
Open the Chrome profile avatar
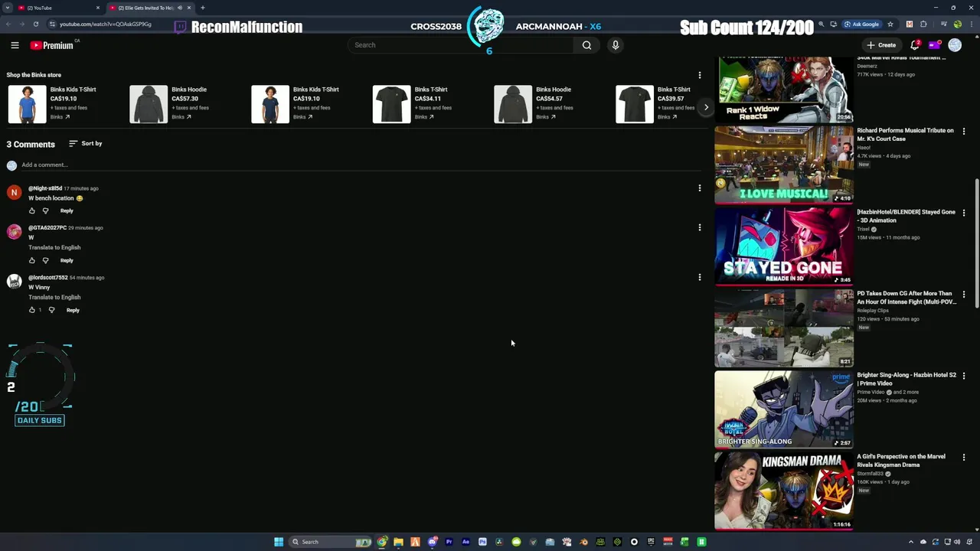pos(957,24)
